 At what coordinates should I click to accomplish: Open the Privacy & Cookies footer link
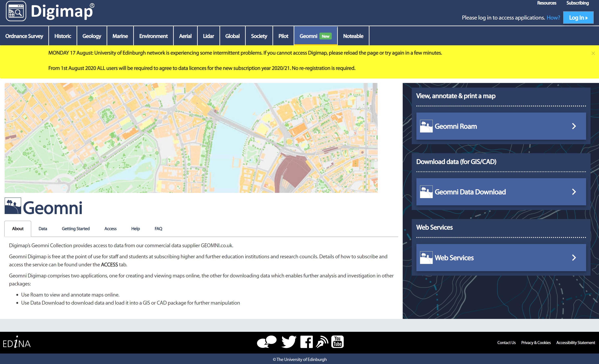pos(536,342)
